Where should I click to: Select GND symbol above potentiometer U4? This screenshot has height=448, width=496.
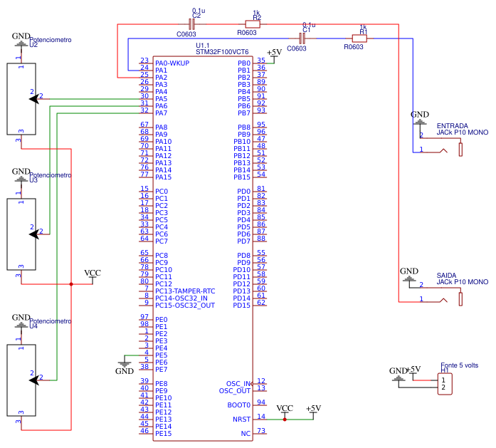21,322
